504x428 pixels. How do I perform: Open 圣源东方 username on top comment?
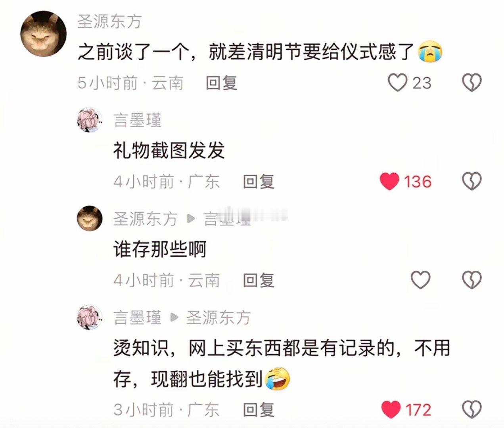pos(109,21)
